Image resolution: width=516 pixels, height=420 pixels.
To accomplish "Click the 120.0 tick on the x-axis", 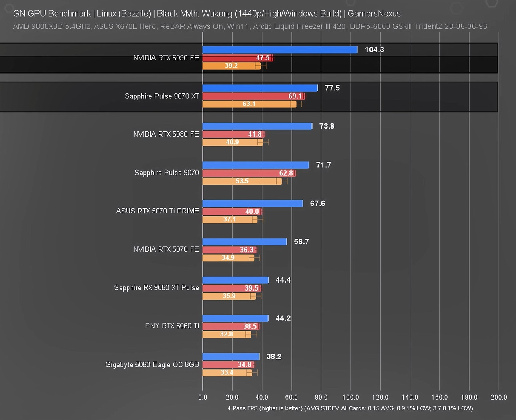I will pyautogui.click(x=380, y=397).
